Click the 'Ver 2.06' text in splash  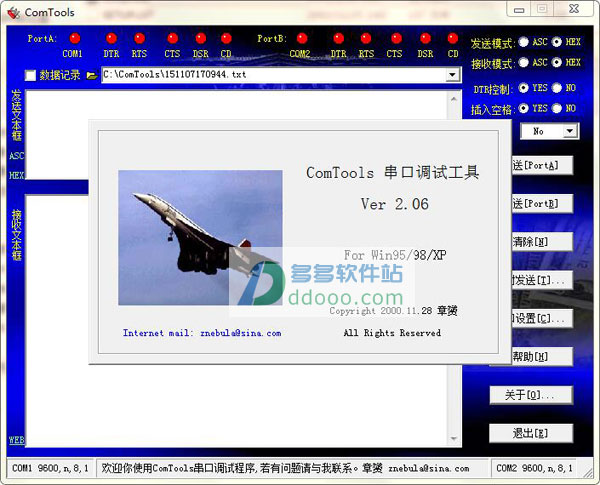pyautogui.click(x=395, y=204)
